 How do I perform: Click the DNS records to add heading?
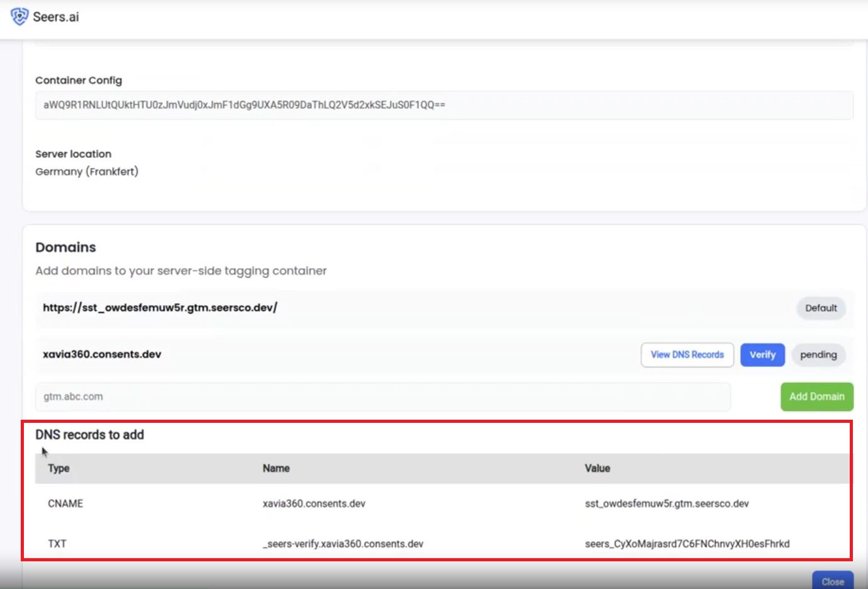click(x=89, y=435)
